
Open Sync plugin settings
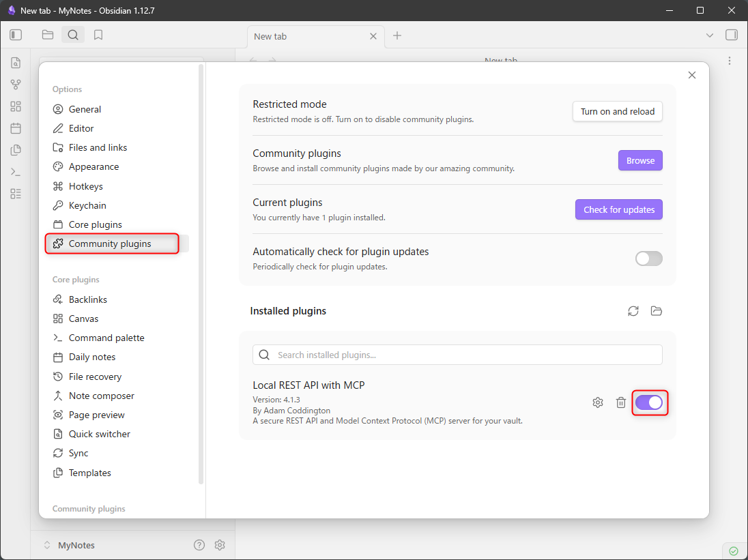117,453
